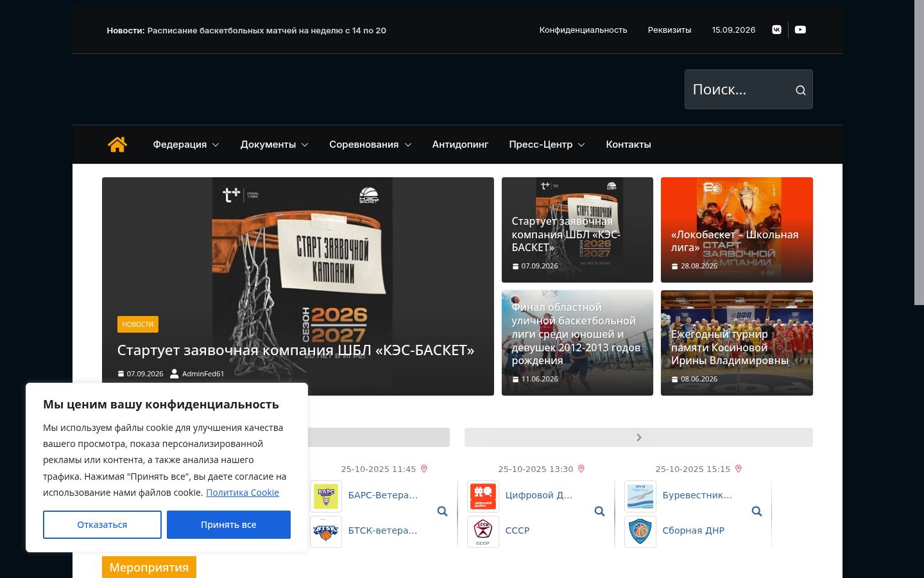
Task: Click the Буревестник team logo
Action: [640, 496]
